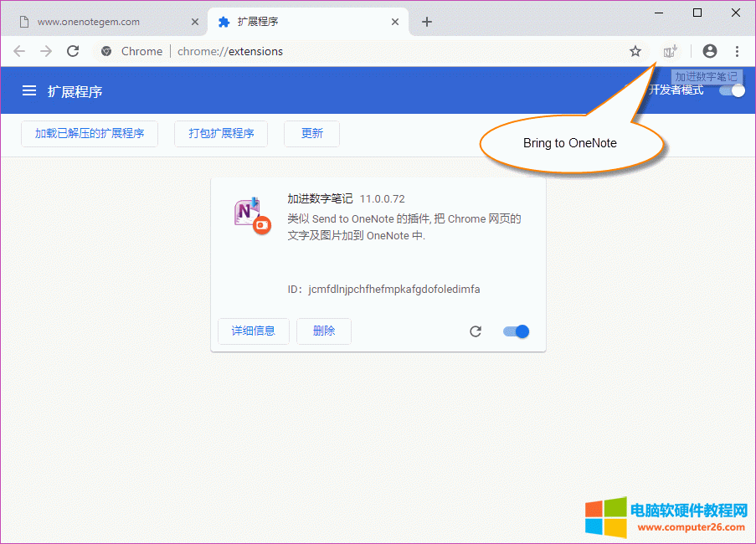Click the bookmark star in the address bar

tap(635, 51)
